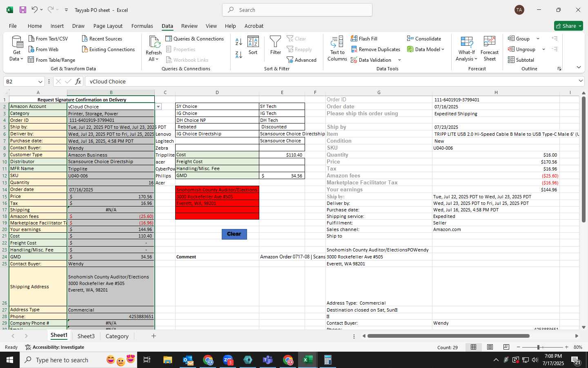Expand Data Validation dropdown arrow
Screen dimensions: 588x368
coord(399,60)
